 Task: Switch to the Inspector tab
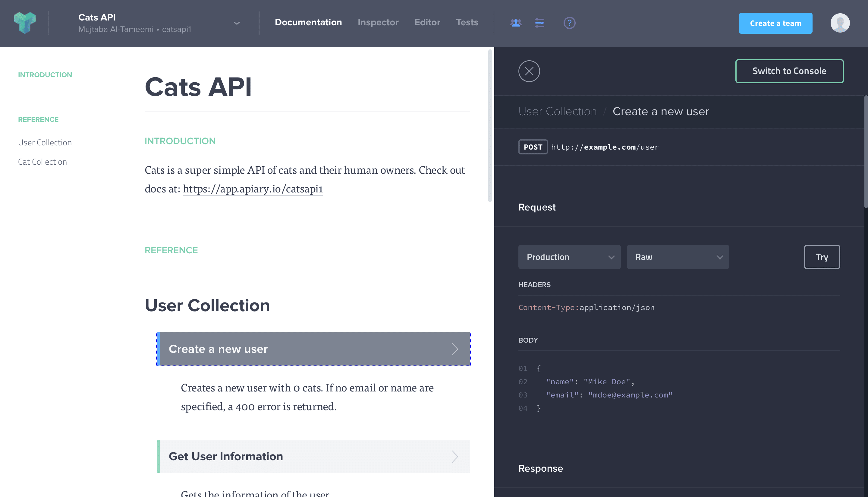pyautogui.click(x=378, y=22)
